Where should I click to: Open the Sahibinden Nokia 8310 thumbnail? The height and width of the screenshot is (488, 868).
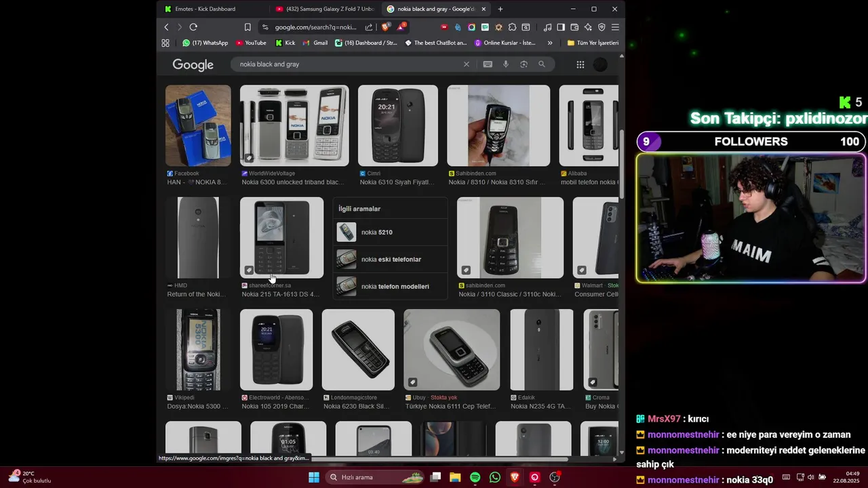(x=498, y=125)
